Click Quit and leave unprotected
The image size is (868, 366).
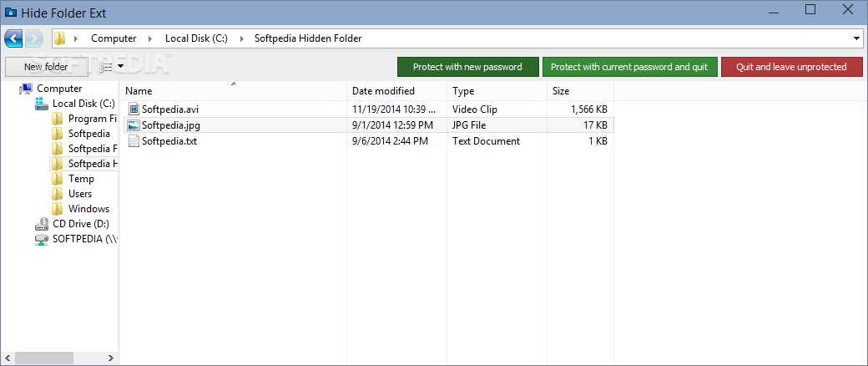pyautogui.click(x=791, y=67)
